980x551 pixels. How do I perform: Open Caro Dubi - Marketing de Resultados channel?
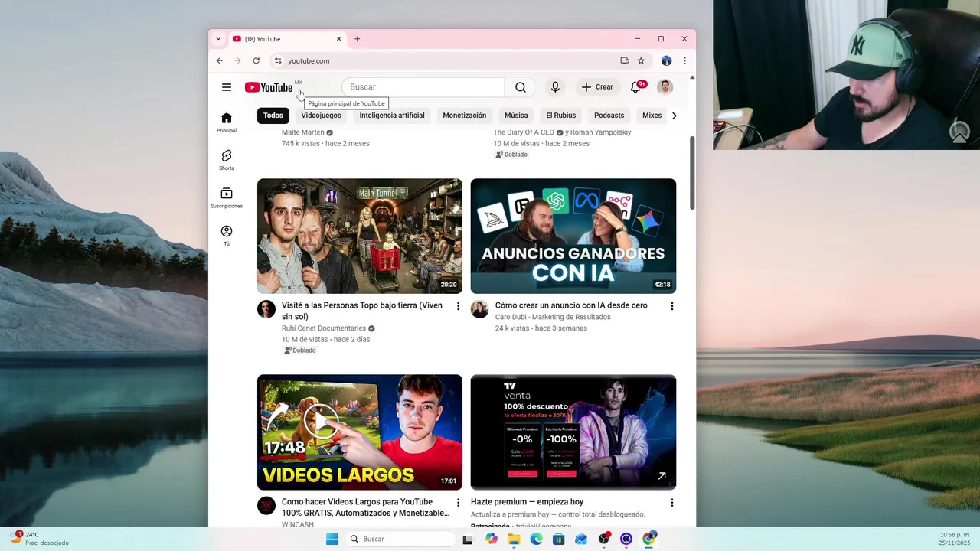[553, 317]
